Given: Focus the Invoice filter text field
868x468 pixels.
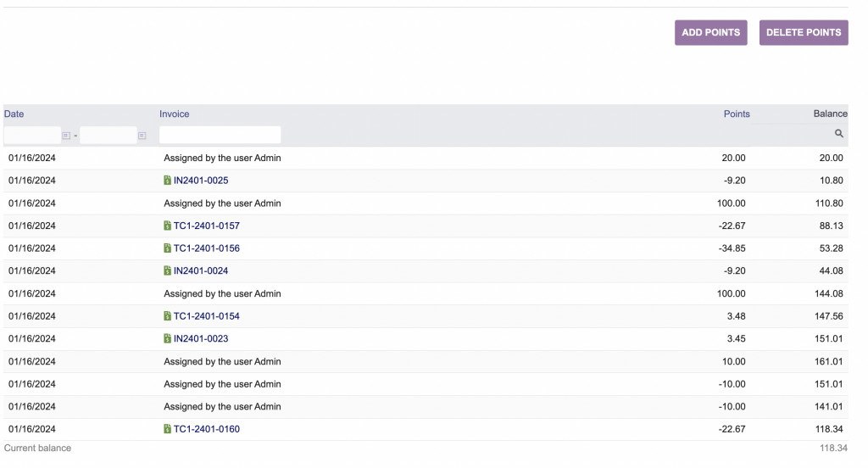Looking at the screenshot, I should pos(220,135).
